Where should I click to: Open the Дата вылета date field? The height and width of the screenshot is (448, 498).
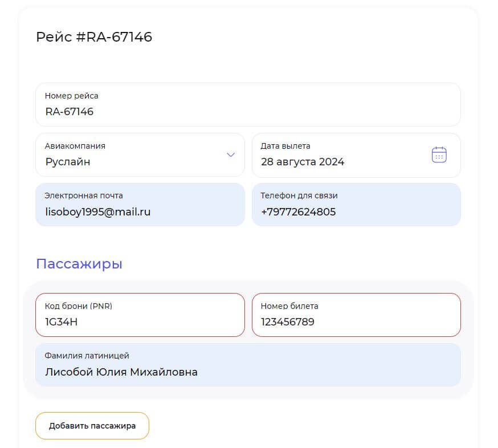(x=356, y=155)
